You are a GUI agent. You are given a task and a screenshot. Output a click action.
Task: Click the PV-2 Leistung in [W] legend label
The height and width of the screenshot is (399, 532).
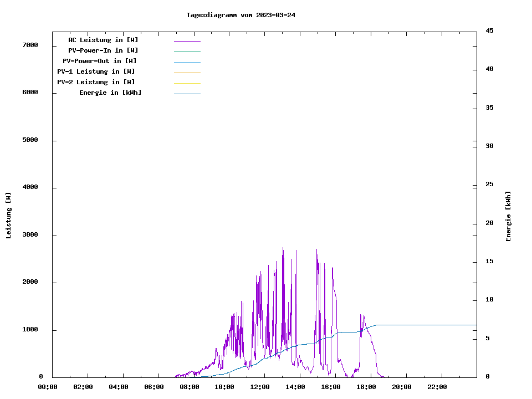pyautogui.click(x=96, y=82)
